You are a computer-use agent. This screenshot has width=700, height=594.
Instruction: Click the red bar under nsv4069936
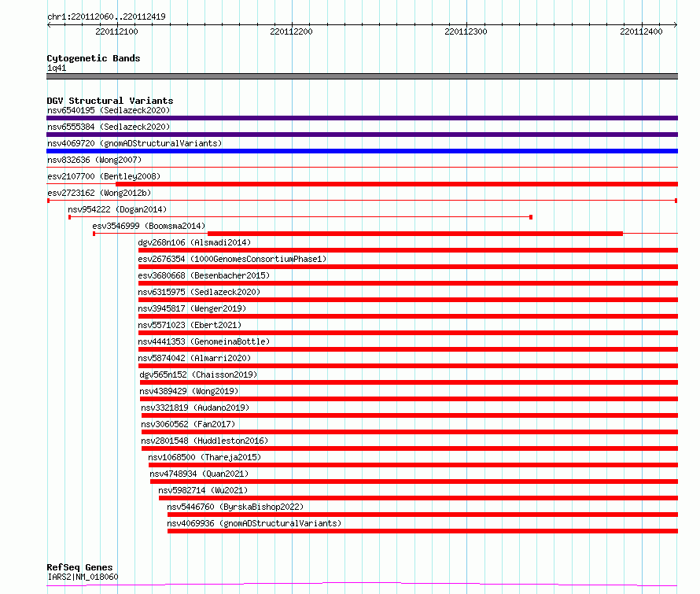click(423, 531)
